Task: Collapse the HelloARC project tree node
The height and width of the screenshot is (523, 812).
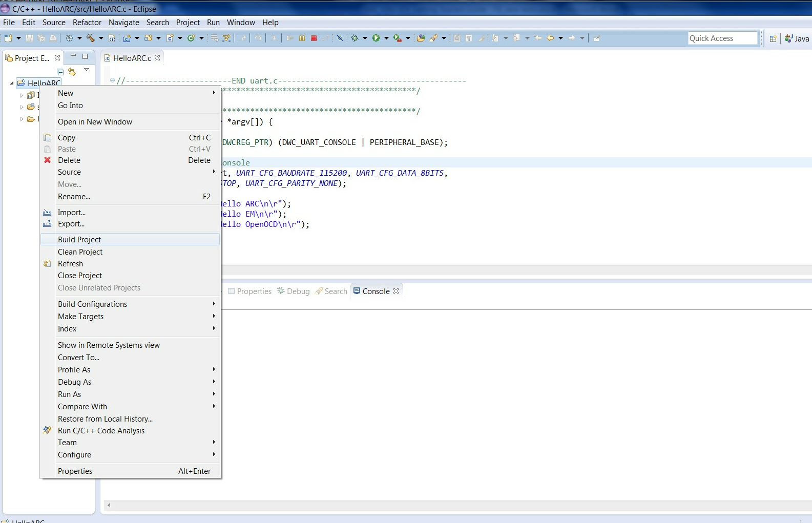Action: tap(12, 83)
